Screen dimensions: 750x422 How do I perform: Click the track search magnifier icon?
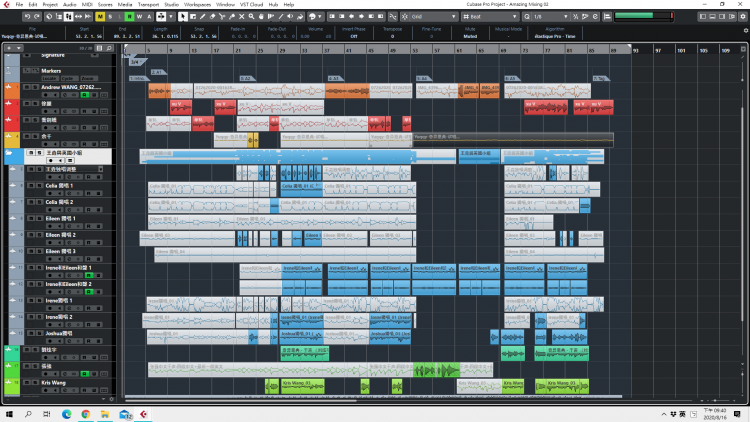coord(110,48)
